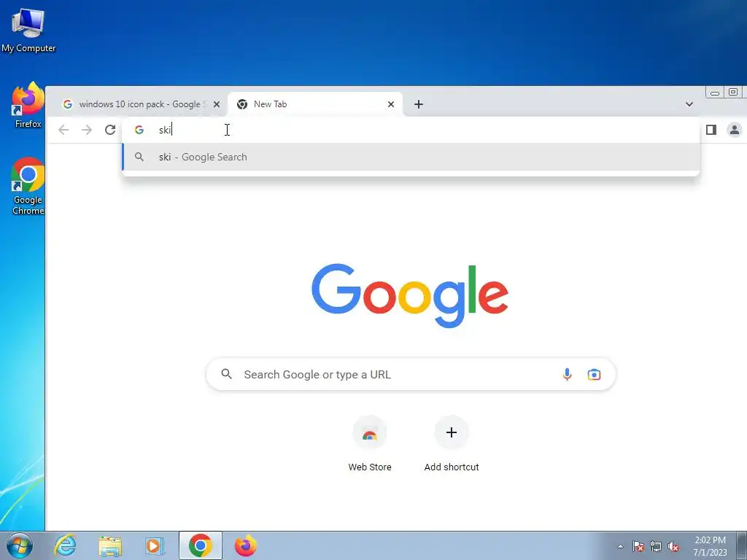747x560 pixels.
Task: Open search by image with the camera icon
Action: pos(594,375)
